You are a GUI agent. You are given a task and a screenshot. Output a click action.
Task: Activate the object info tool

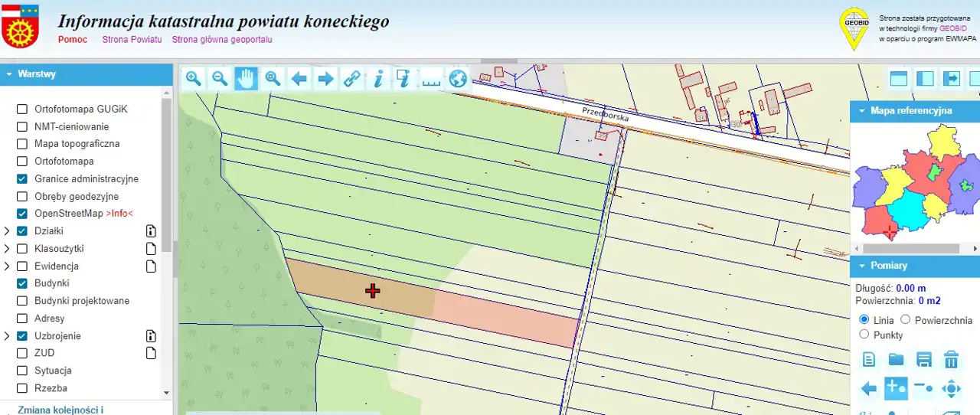click(x=377, y=78)
